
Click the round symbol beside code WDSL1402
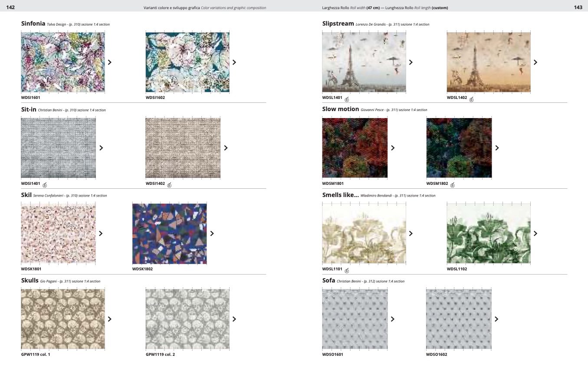pyautogui.click(x=471, y=99)
